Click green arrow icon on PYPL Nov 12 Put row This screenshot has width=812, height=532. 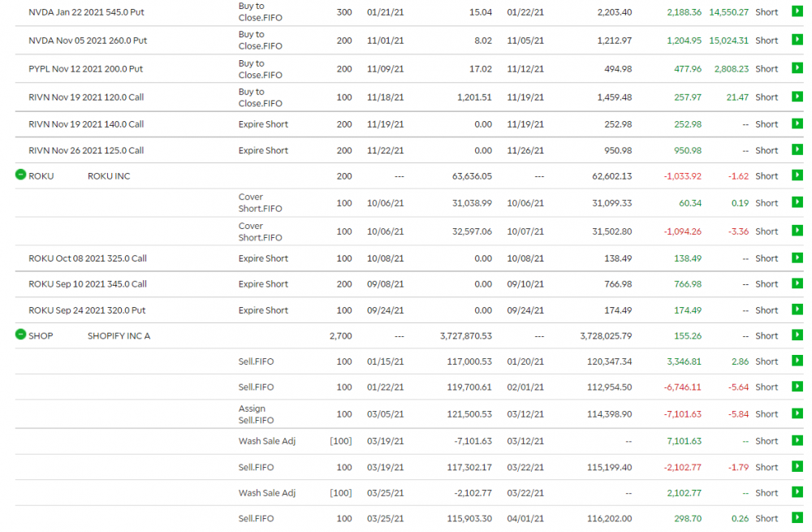tap(797, 69)
